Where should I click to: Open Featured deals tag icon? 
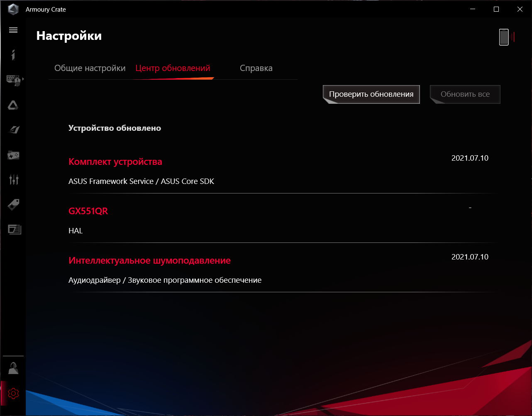tap(13, 205)
